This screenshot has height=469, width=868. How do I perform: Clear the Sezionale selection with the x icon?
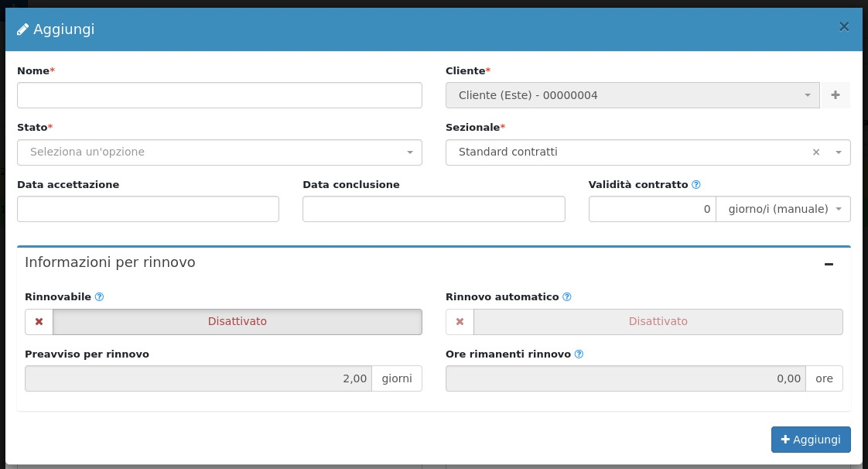point(815,152)
